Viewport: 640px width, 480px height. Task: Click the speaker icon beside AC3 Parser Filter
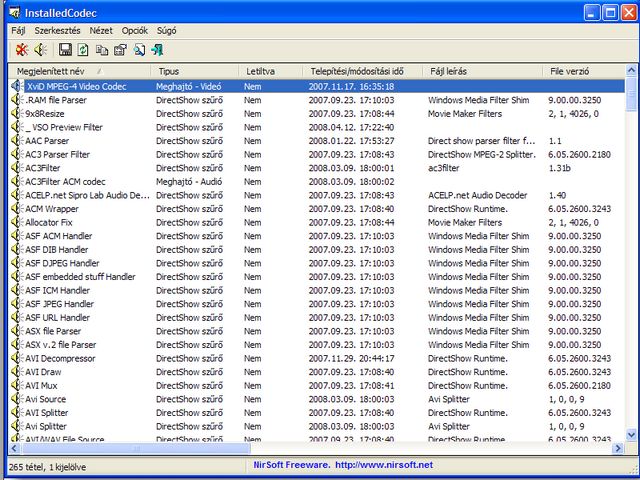(x=17, y=154)
